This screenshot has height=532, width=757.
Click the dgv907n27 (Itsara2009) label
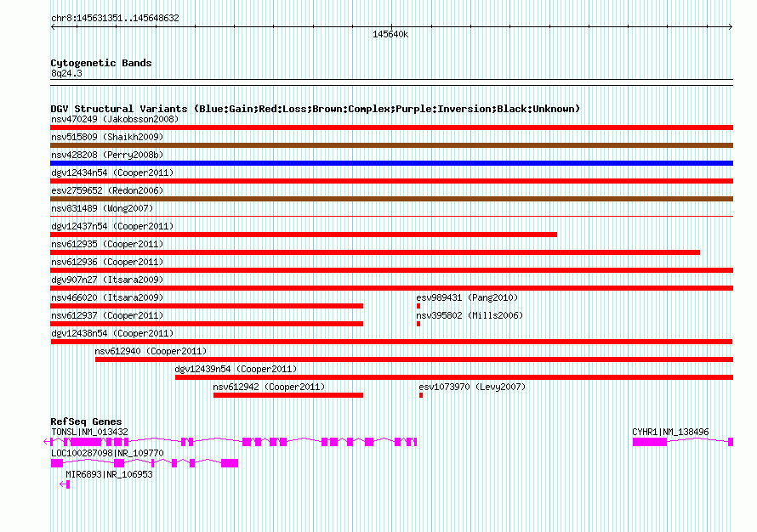(x=107, y=280)
